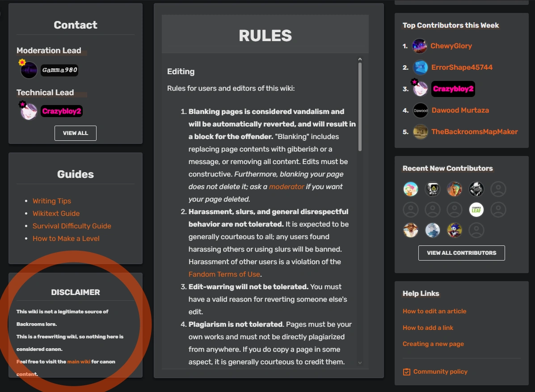
Task: Click ErrorShape45744's blue cube avatar
Action: [419, 67]
